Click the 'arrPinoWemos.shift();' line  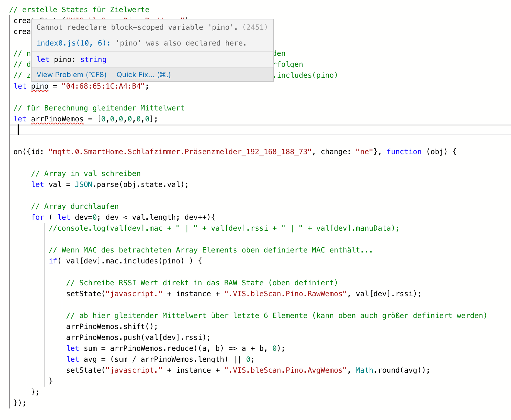112,327
